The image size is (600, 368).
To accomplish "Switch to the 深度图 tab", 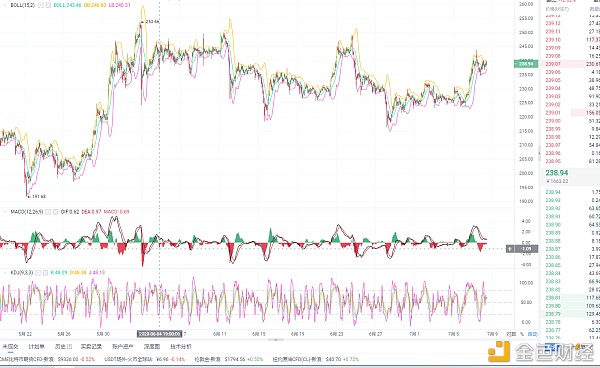I will [x=152, y=347].
